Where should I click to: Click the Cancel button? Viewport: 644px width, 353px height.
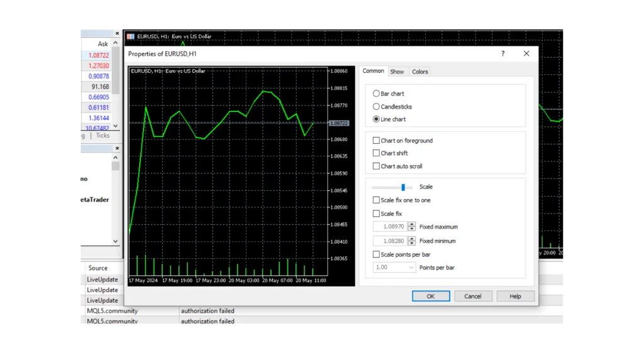pos(472,296)
